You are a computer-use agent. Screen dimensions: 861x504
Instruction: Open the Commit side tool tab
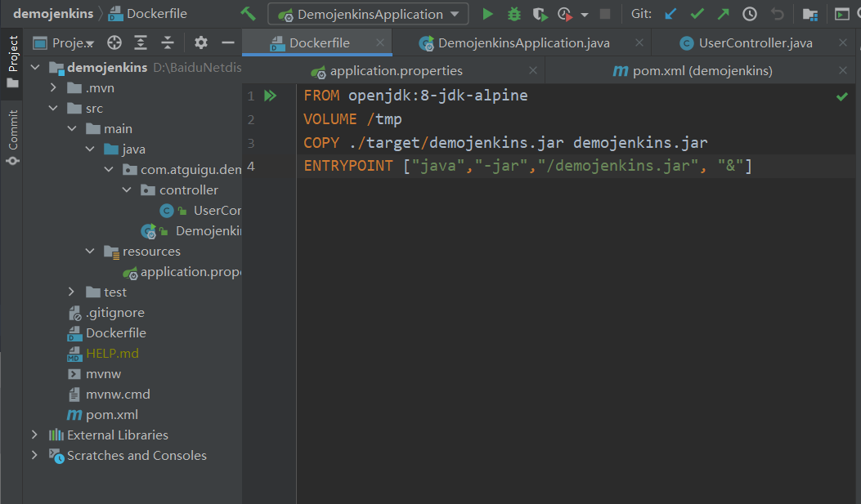[x=12, y=137]
